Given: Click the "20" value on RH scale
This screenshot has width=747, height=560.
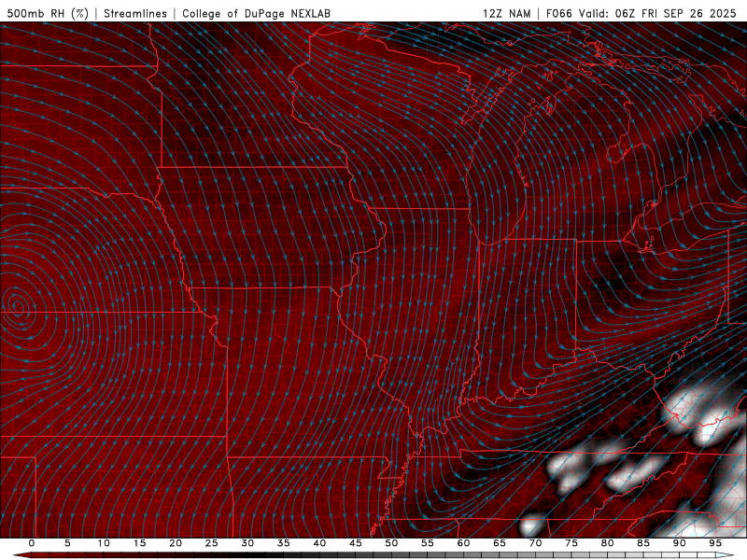Looking at the screenshot, I should click(176, 543).
